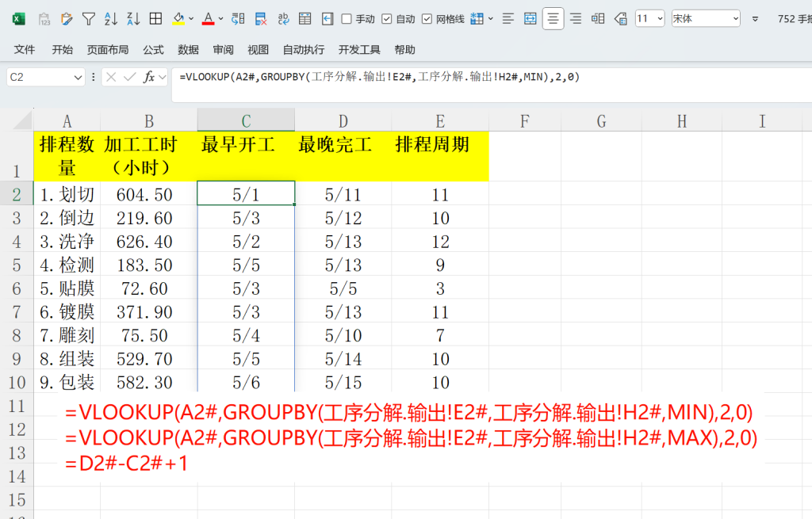This screenshot has width=812, height=519.
Task: Toggle the center alignment button
Action: pyautogui.click(x=553, y=19)
